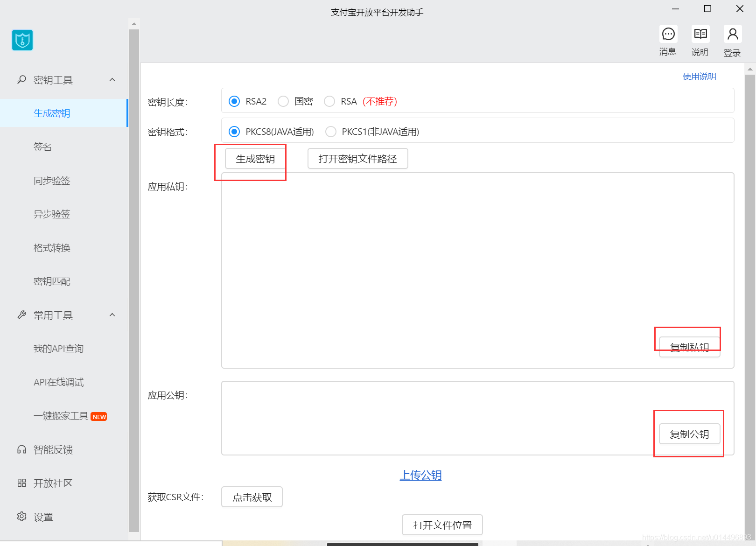
Task: Click the shield key app logo
Action: coord(22,40)
